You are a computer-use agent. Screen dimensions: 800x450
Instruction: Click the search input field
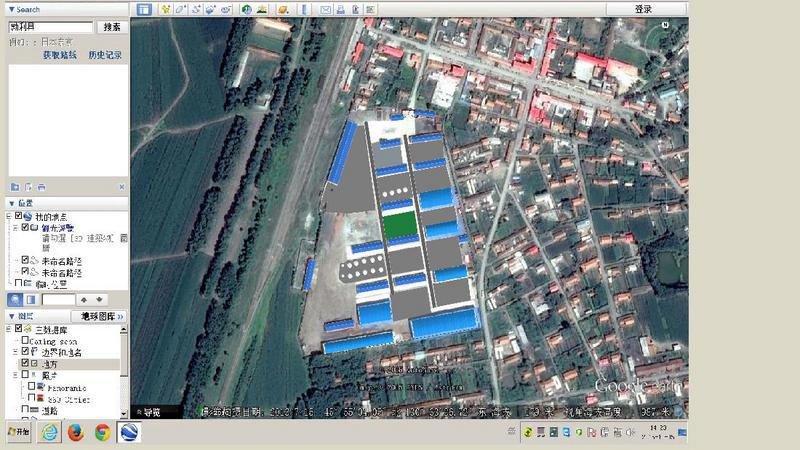(x=50, y=27)
